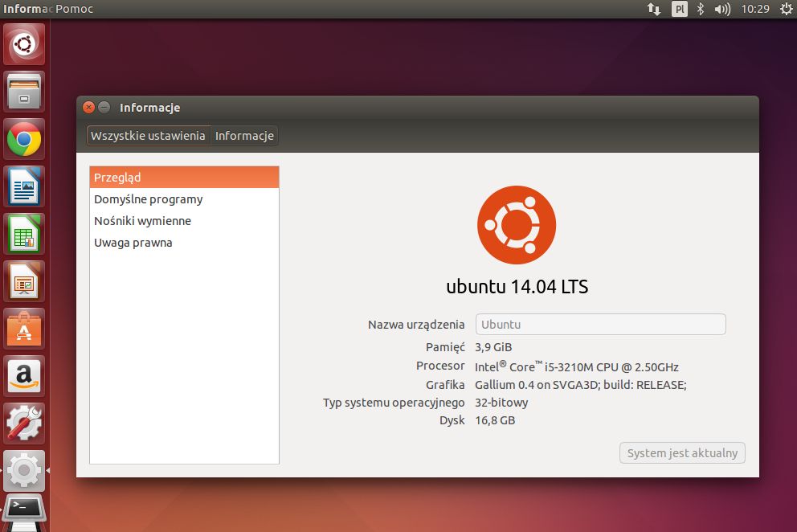
Task: Open the session power cog menu
Action: 786,9
